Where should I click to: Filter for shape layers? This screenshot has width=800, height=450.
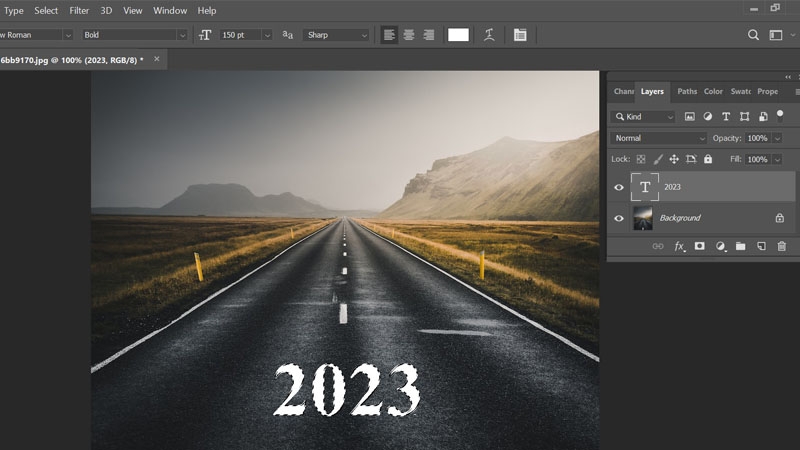[744, 117]
